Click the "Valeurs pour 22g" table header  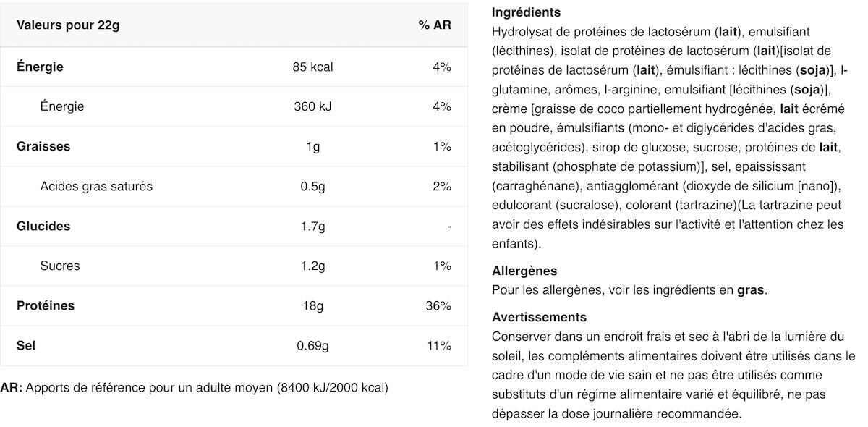click(68, 25)
